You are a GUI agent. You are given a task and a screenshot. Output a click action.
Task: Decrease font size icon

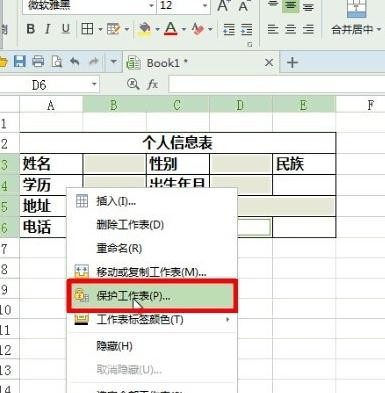click(x=244, y=6)
